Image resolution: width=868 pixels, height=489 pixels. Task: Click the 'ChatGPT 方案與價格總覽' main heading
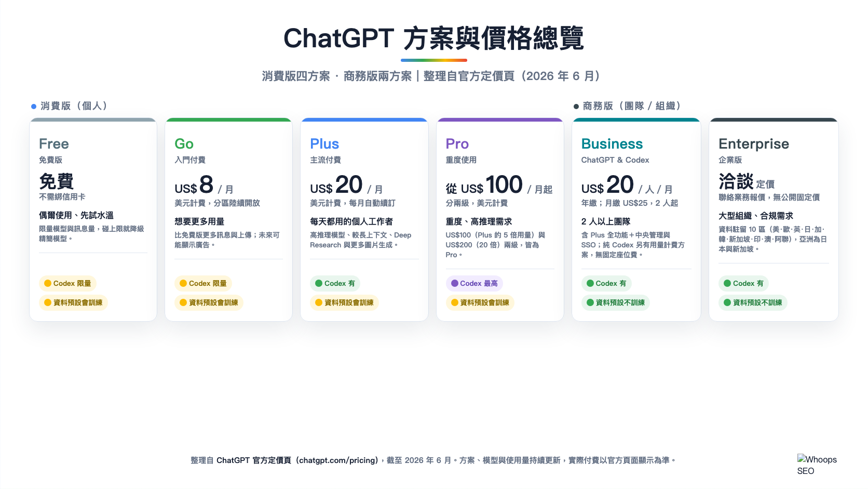(x=434, y=38)
